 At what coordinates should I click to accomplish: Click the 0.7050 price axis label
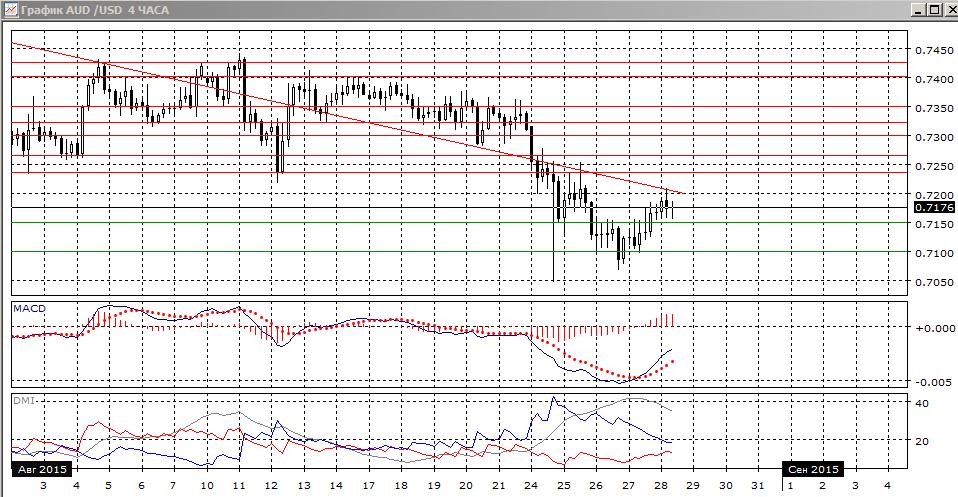tap(934, 282)
